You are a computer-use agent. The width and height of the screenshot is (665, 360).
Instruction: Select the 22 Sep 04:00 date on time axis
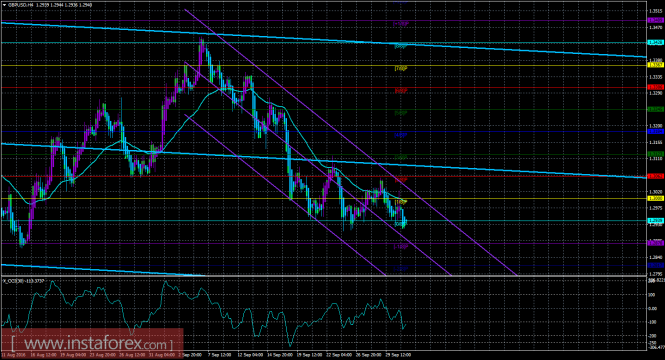tap(340, 354)
